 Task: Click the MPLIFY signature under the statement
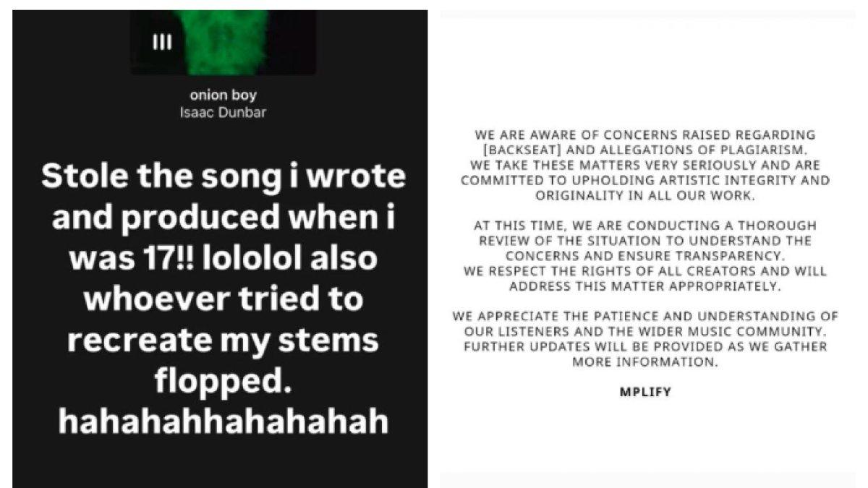[645, 393]
